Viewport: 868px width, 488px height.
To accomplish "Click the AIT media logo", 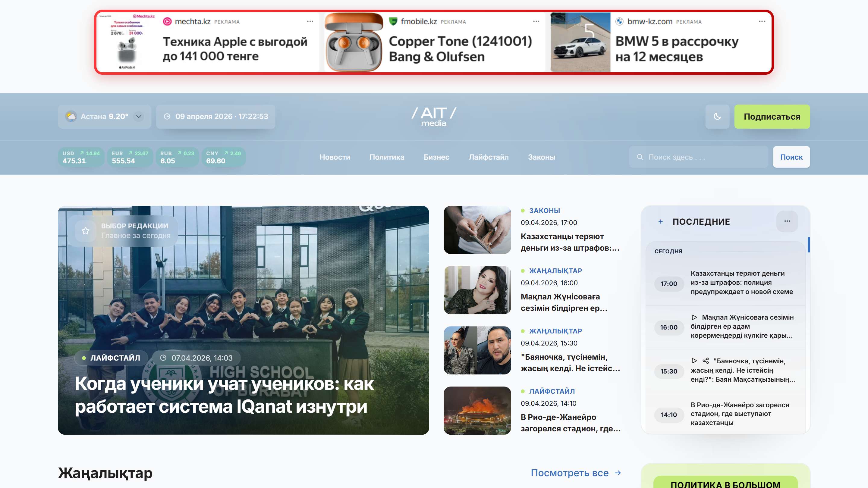I will 434,117.
